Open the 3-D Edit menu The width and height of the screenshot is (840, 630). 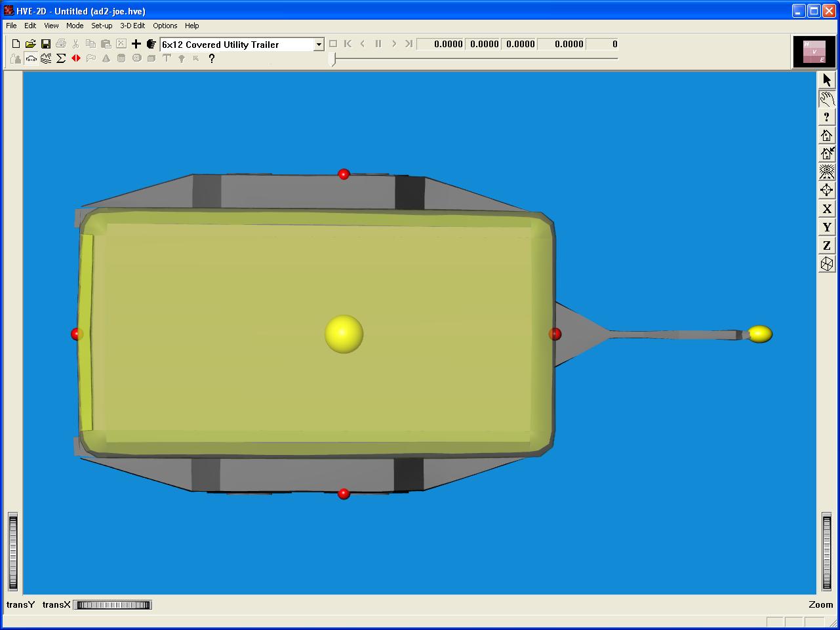click(132, 26)
